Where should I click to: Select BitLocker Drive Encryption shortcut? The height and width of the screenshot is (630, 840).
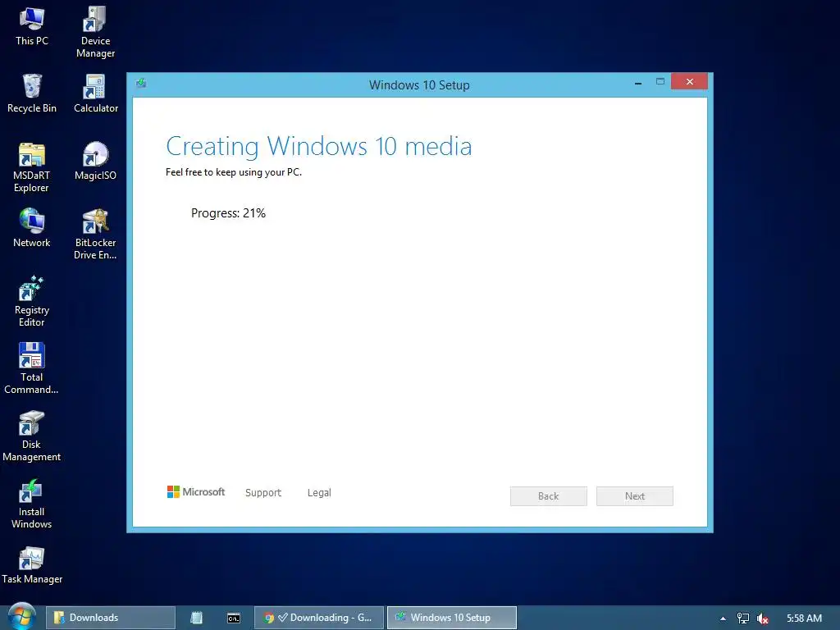pyautogui.click(x=95, y=234)
